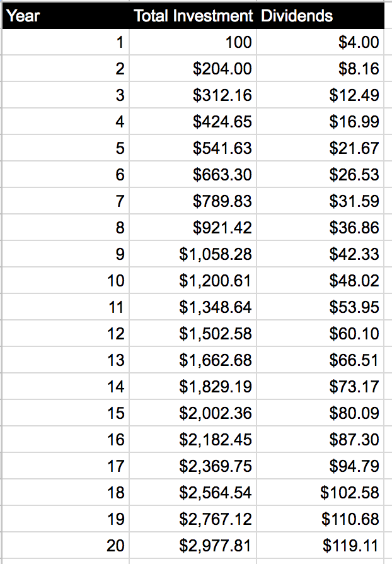
Task: Click the final total $2,977.81
Action: pos(193,545)
